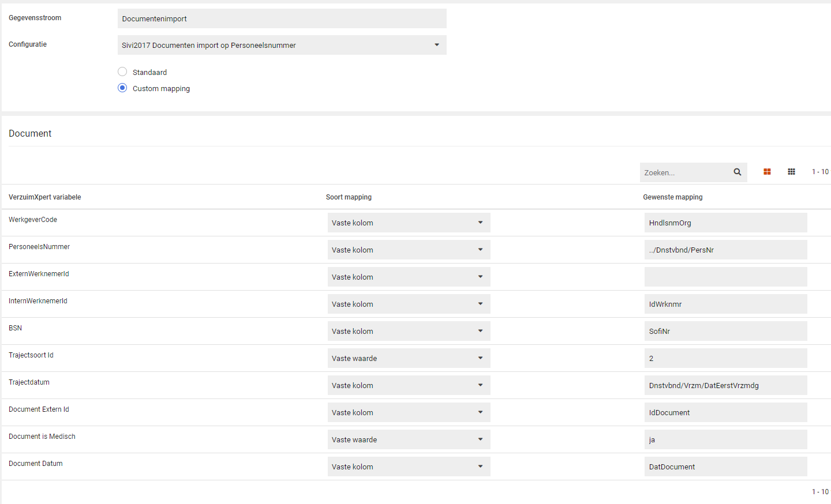Click the SofiNr mapping field
This screenshot has width=831, height=504.
point(725,331)
